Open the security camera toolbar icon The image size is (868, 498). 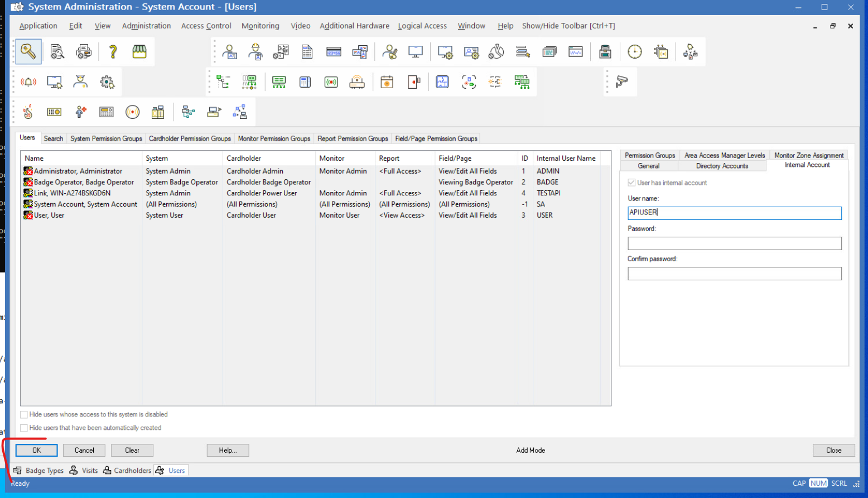tap(621, 82)
